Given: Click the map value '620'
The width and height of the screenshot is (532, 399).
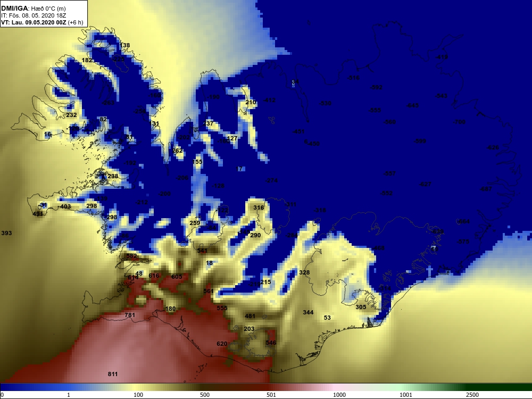Looking at the screenshot, I should click(x=222, y=344).
